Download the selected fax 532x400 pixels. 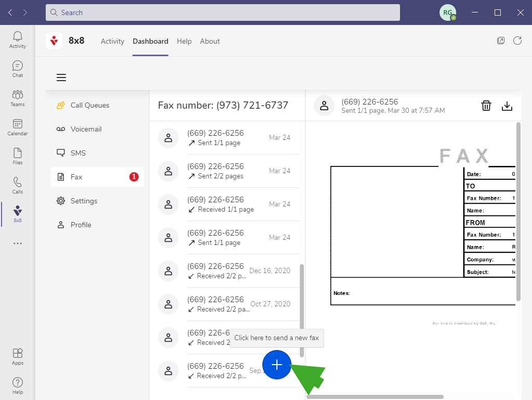point(507,106)
